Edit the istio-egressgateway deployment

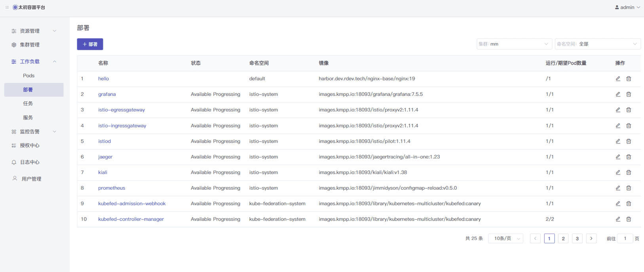618,110
